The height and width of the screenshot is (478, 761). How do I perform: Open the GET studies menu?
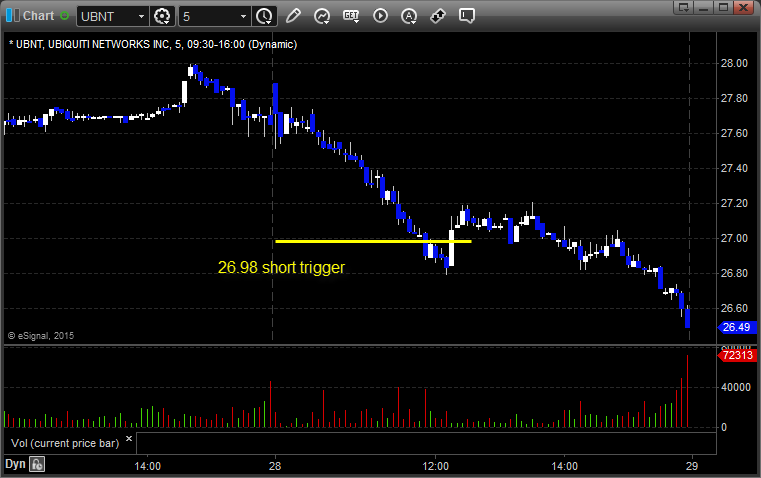(x=351, y=16)
